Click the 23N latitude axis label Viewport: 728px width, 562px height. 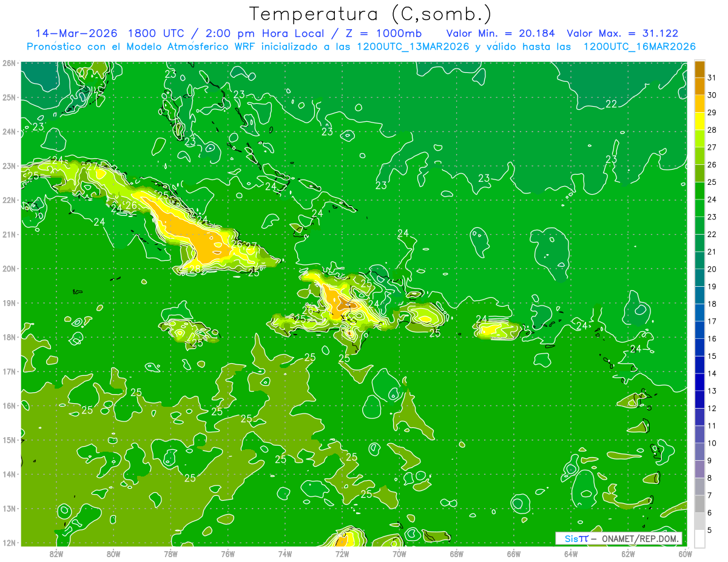(9, 166)
